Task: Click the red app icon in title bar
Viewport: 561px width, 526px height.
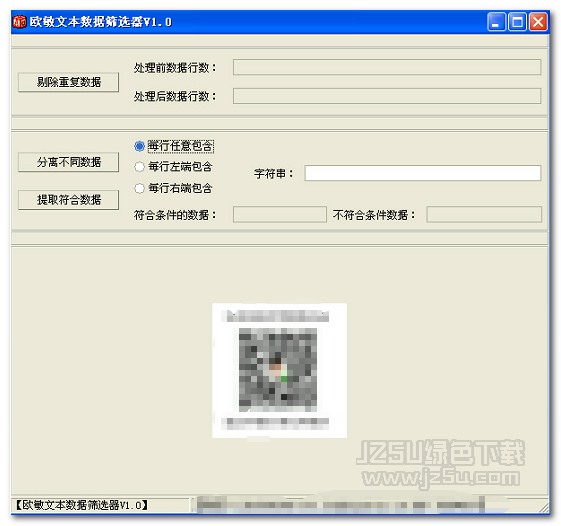Action: [x=19, y=22]
